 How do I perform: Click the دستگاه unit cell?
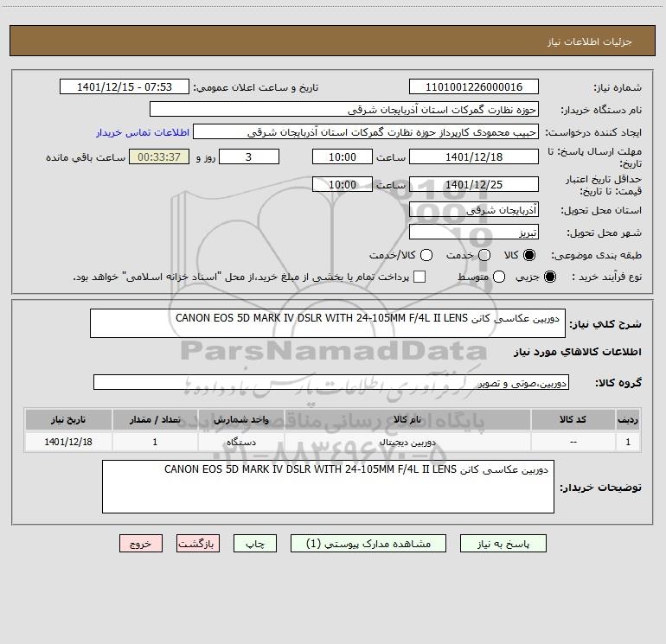(x=240, y=442)
